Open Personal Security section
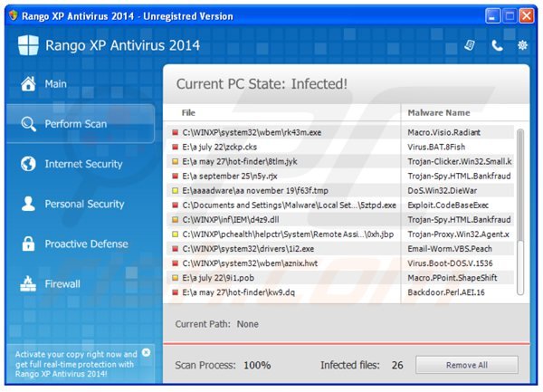 pos(84,204)
